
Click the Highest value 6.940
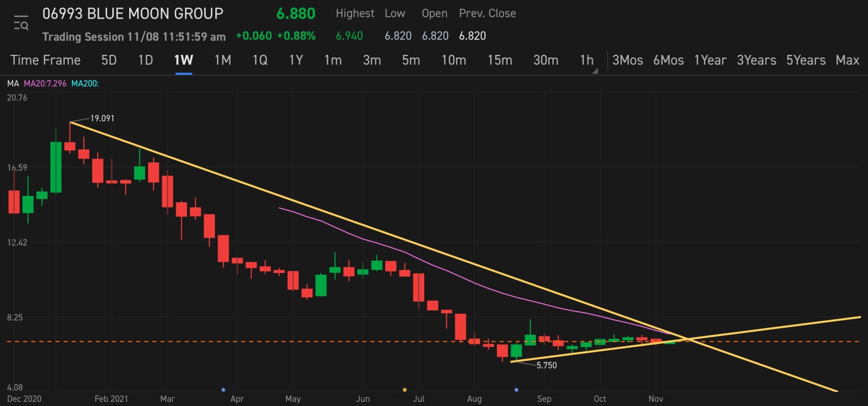[349, 36]
